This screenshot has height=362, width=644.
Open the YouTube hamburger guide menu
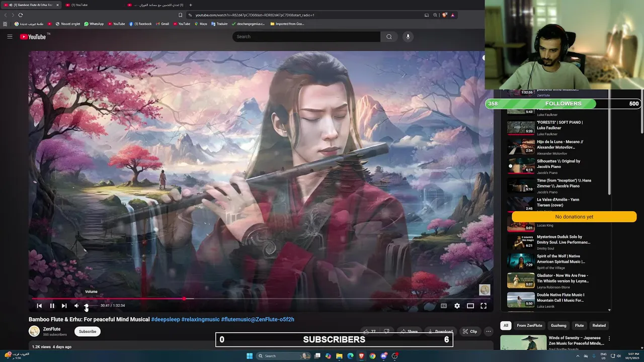point(10,37)
